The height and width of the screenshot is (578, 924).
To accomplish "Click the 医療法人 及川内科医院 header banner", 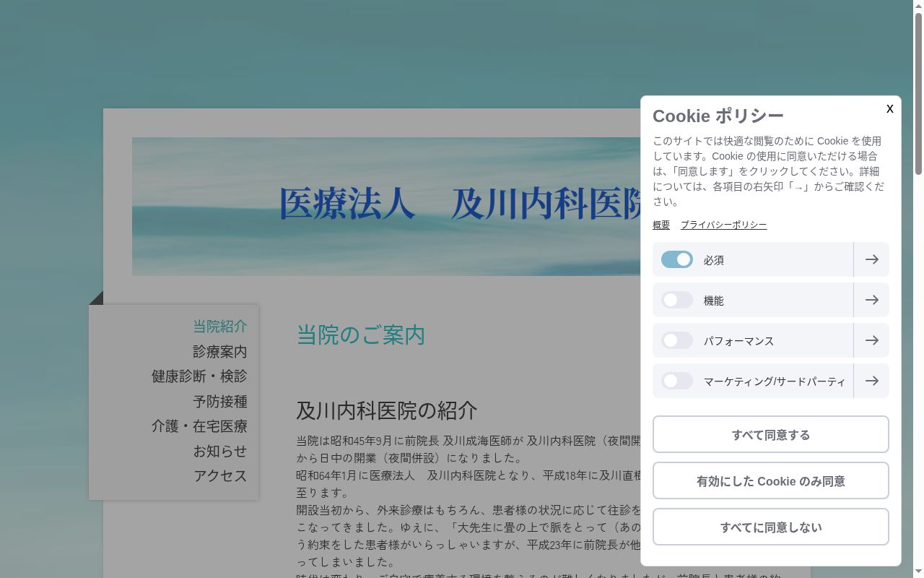I will tap(386, 206).
